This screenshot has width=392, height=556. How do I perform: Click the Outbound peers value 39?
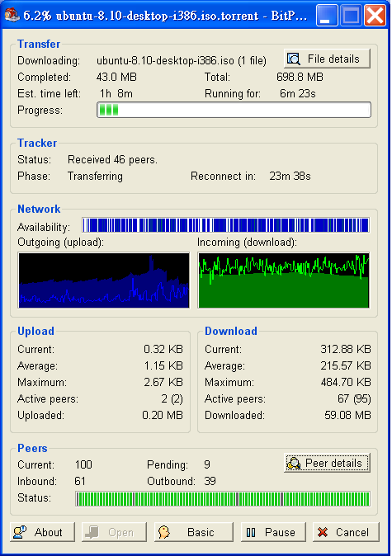pos(210,481)
